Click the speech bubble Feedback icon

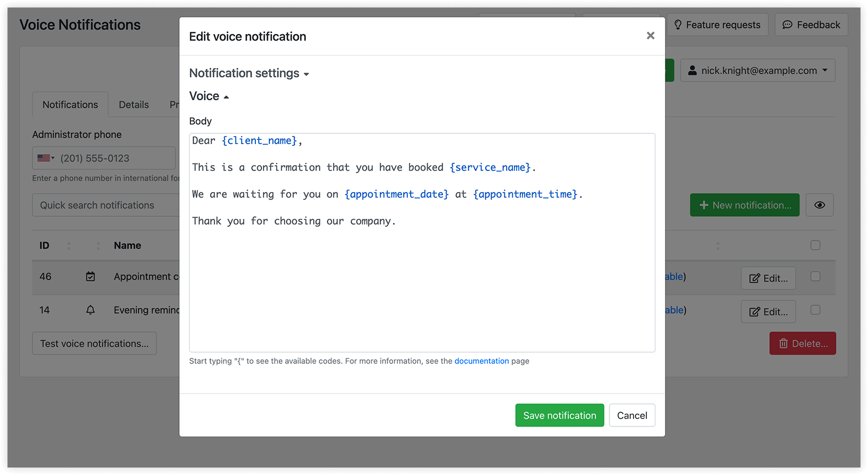click(787, 25)
